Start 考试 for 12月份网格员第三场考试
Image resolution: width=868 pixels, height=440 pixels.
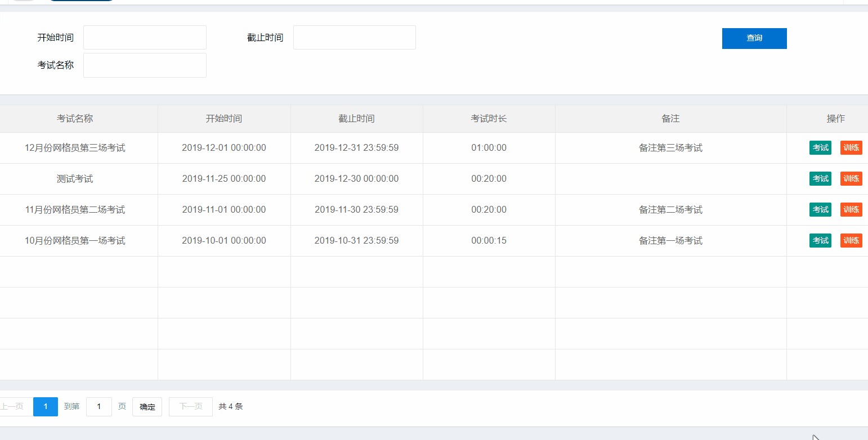820,148
